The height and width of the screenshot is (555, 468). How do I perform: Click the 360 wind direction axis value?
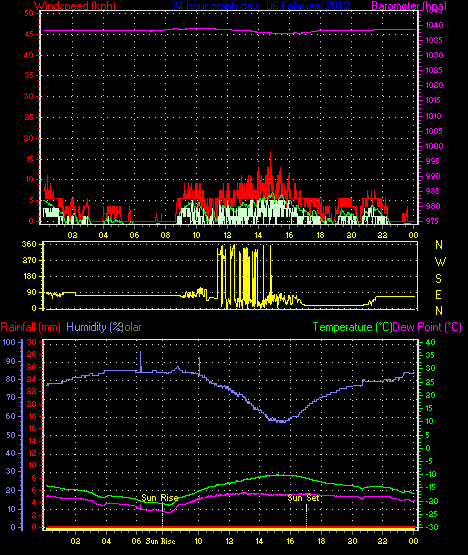[29, 244]
